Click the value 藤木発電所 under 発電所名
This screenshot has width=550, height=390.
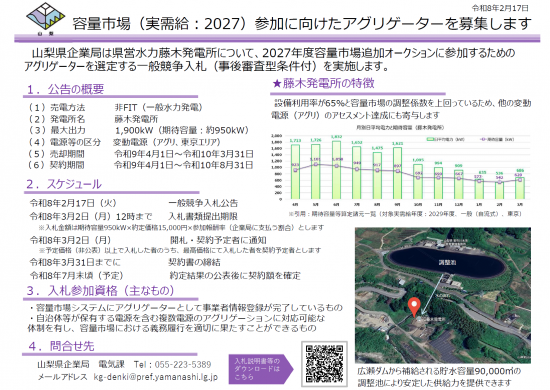click(136, 119)
